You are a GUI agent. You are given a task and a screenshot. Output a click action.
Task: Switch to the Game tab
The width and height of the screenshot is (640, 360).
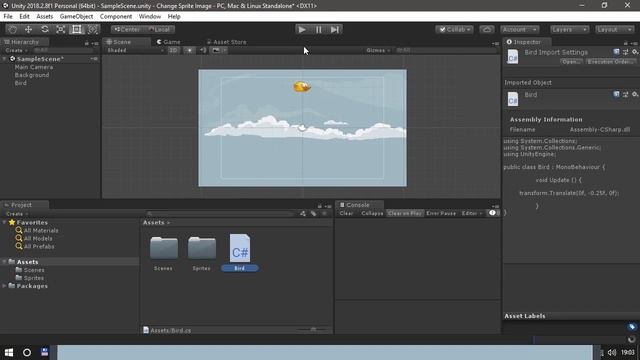pos(169,42)
